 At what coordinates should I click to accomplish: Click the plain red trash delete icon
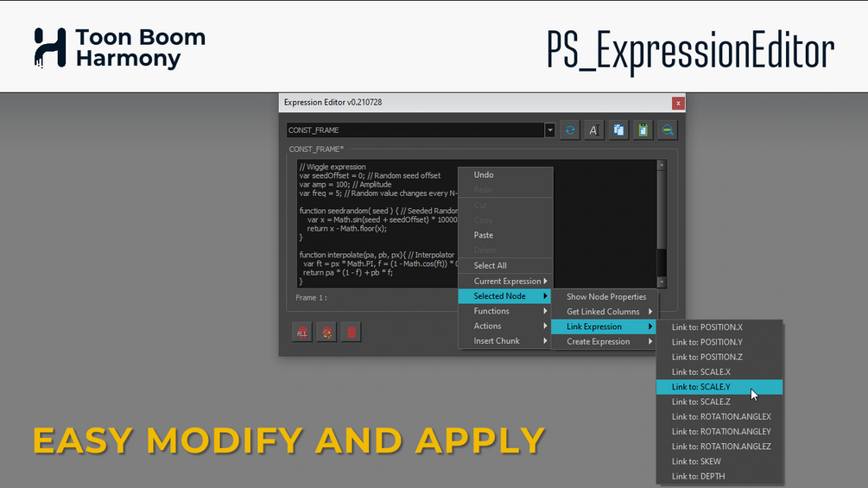tap(351, 332)
